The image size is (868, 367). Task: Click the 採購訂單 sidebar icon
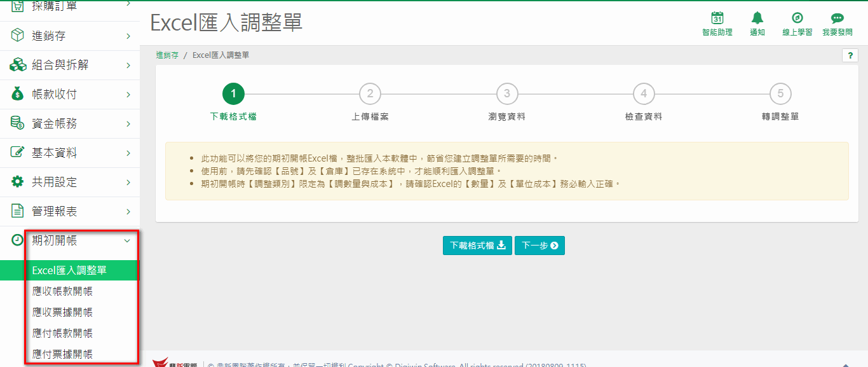[18, 6]
